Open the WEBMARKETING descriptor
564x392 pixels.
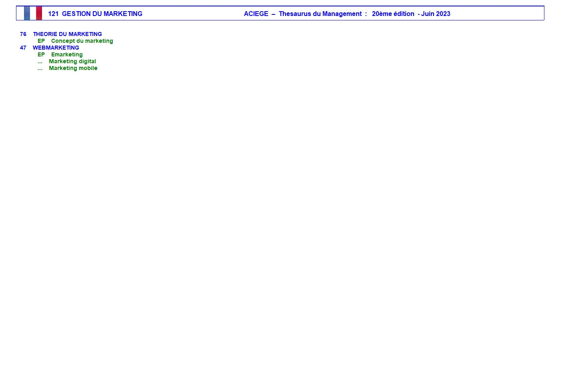pyautogui.click(x=56, y=48)
